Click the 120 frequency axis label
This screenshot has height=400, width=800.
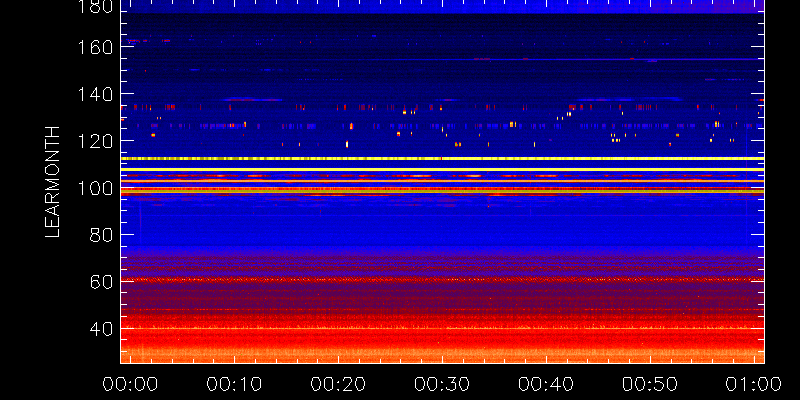coord(95,141)
